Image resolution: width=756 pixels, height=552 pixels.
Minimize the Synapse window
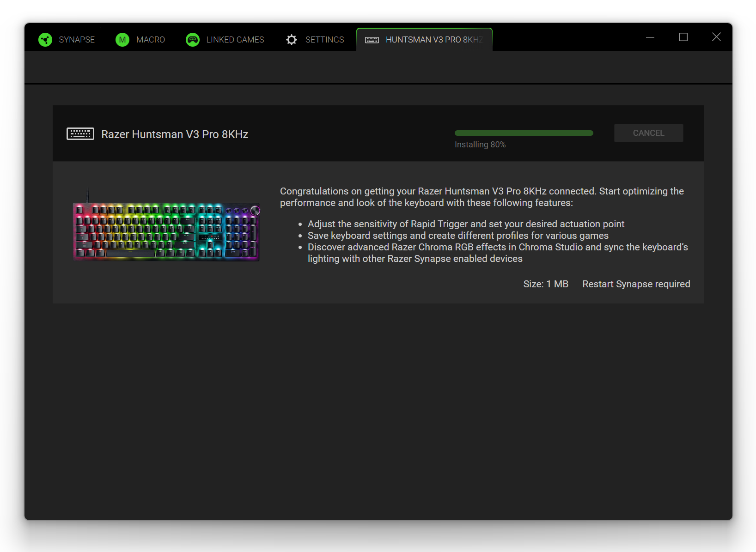click(650, 37)
